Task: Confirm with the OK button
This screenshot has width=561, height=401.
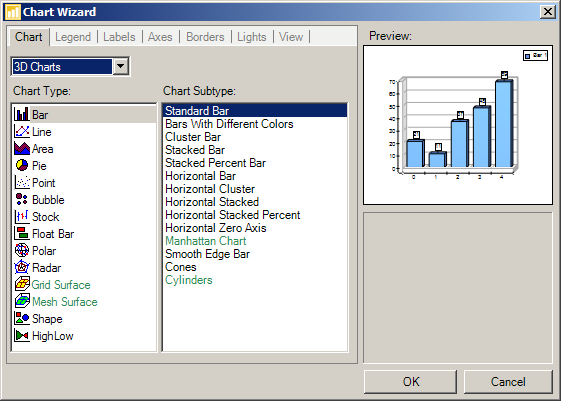Action: pyautogui.click(x=410, y=382)
